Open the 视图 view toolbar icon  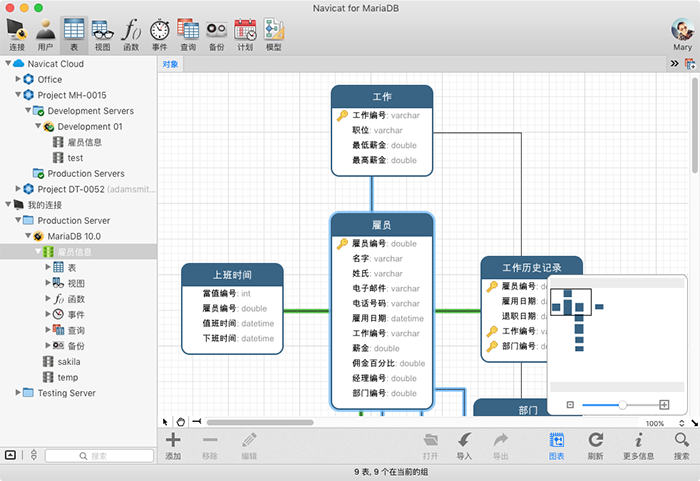102,35
